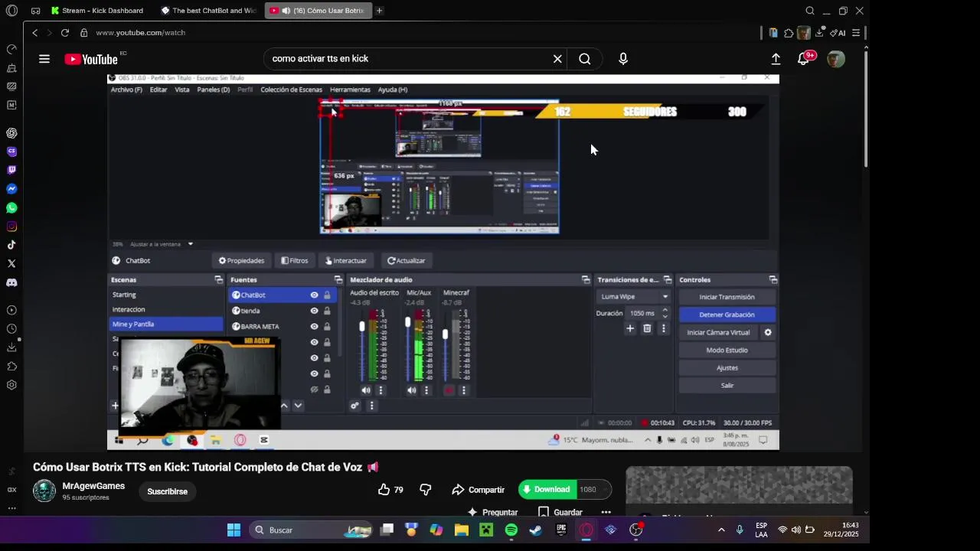
Task: Open File Explorer from the taskbar
Action: tap(461, 530)
